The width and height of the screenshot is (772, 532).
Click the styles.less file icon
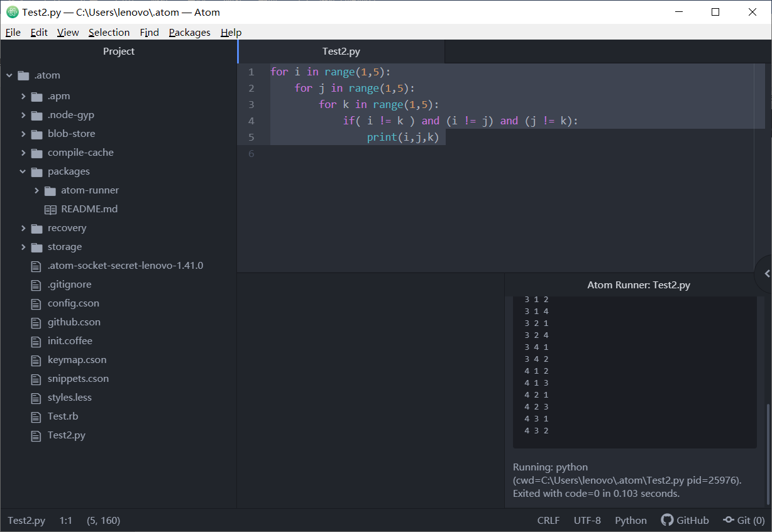(x=36, y=398)
